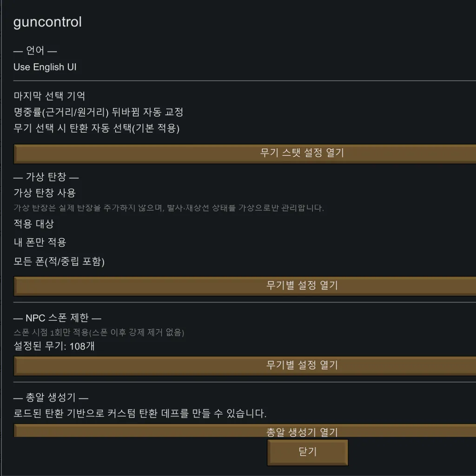Click the 총알 생성기 section header
Screen dimensions: 476x476
coord(51,397)
